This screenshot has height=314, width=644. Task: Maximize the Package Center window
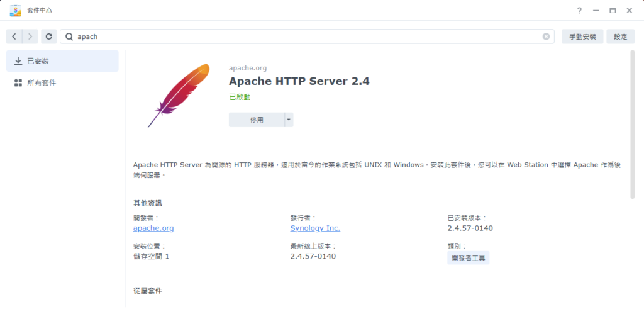point(612,11)
